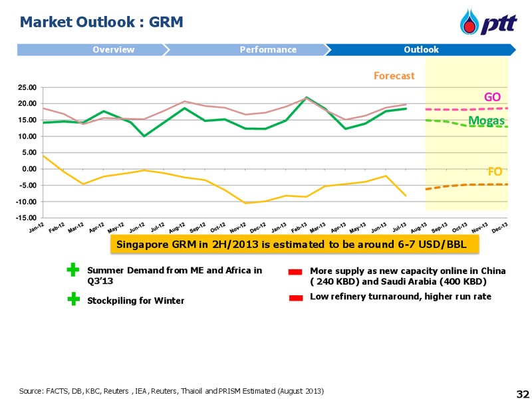
Task: Click the 0.00 y-axis value
Action: [x=29, y=169]
